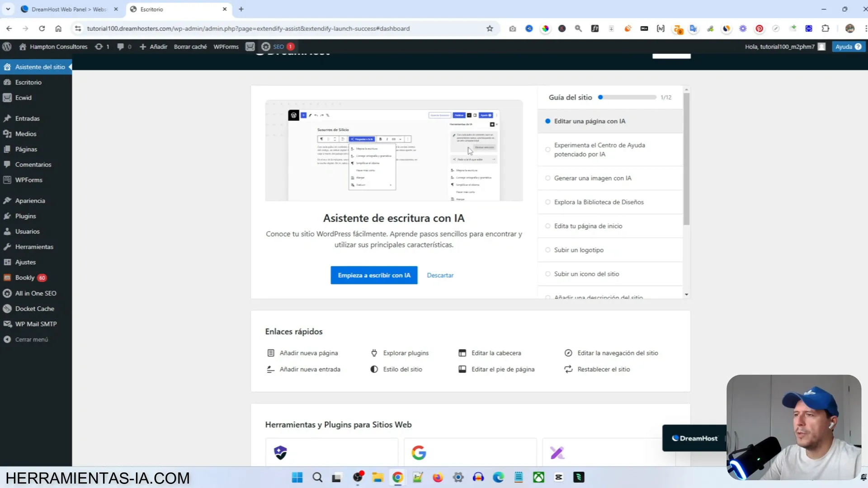Select the Medios item in the sidebar
Screen dimensions: 868x488
click(x=25, y=134)
